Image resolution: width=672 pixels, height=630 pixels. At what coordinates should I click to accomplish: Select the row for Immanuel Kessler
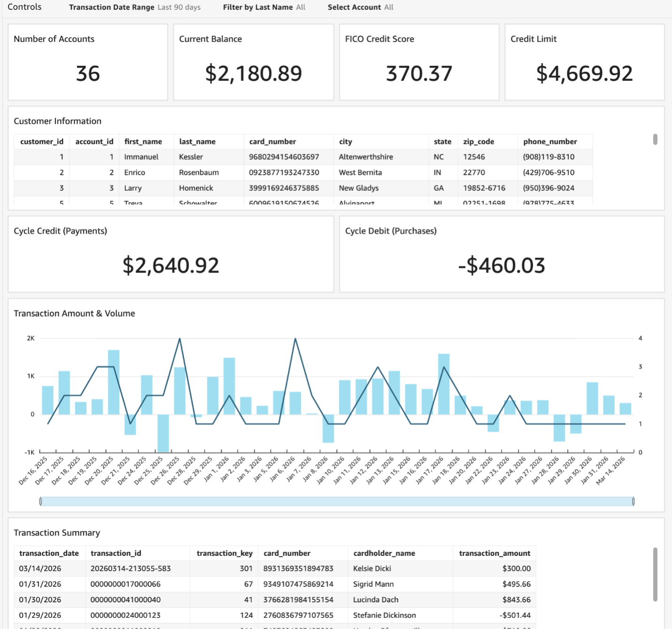[188, 156]
